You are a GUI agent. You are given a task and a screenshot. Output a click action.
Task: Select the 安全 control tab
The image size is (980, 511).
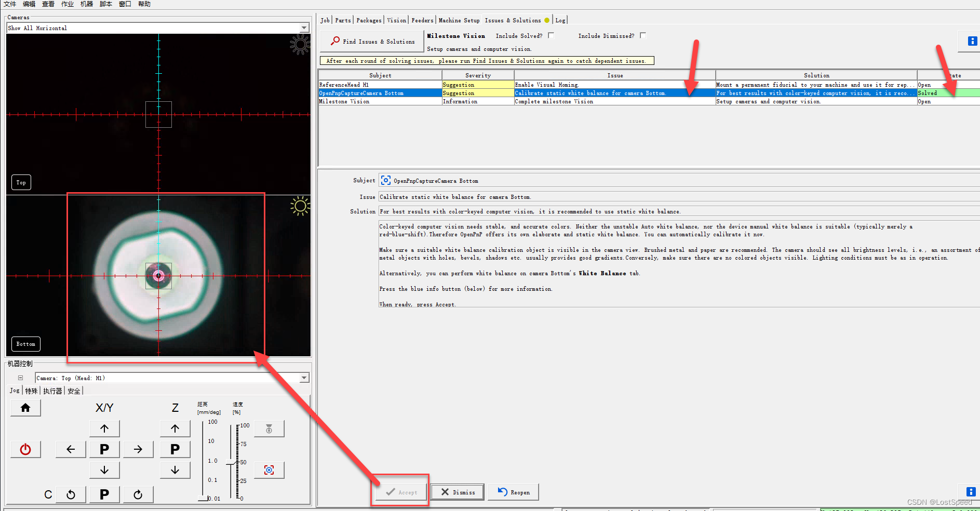point(74,391)
